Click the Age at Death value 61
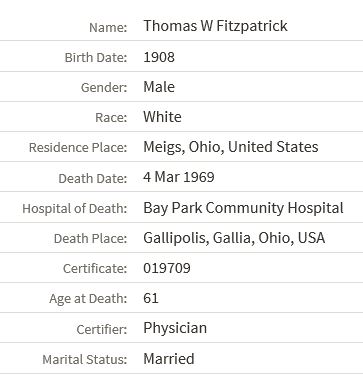The height and width of the screenshot is (376, 363). click(151, 298)
